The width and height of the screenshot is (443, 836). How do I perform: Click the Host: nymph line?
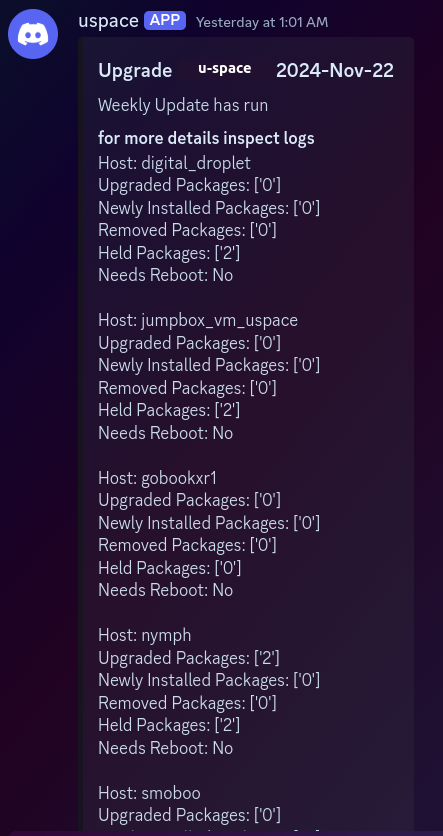tap(144, 635)
